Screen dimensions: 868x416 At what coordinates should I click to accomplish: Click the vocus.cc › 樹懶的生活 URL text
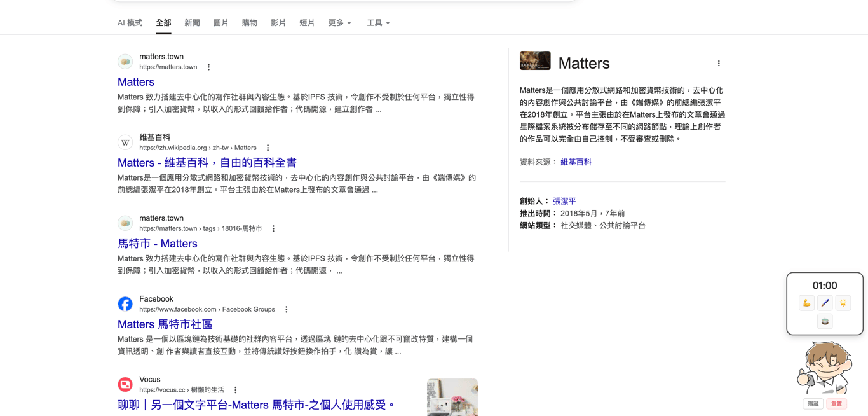pos(182,390)
